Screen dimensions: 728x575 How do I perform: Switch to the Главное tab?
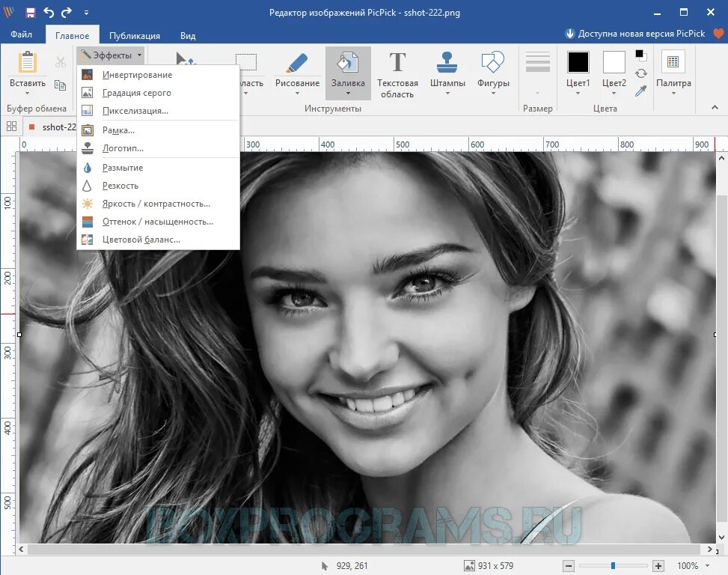click(72, 35)
